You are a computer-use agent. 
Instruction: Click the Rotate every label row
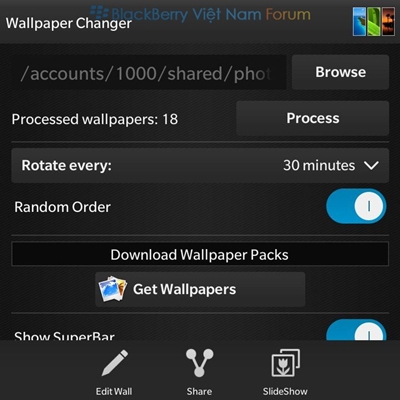[x=200, y=166]
